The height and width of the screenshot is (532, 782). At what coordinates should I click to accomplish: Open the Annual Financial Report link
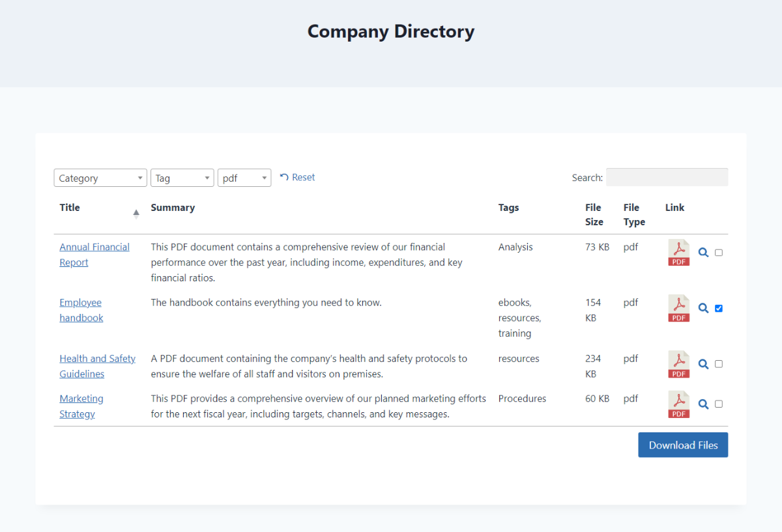94,255
